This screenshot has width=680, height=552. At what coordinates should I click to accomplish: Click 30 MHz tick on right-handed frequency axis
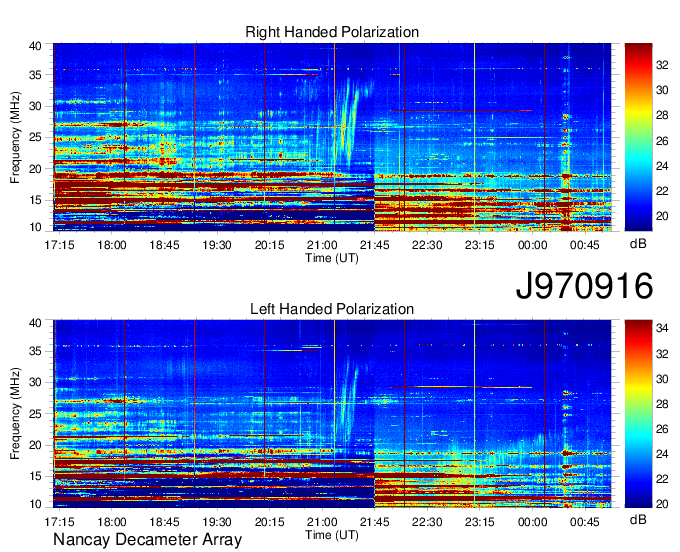point(35,106)
